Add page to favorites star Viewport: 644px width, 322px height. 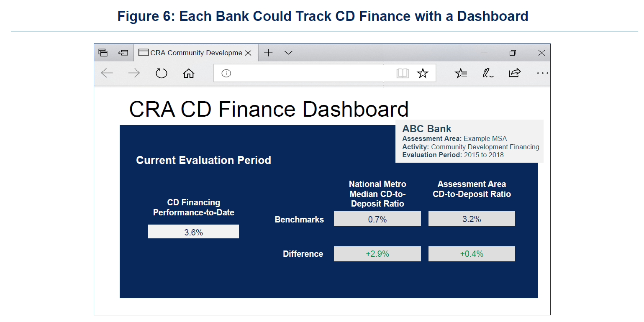tap(423, 74)
